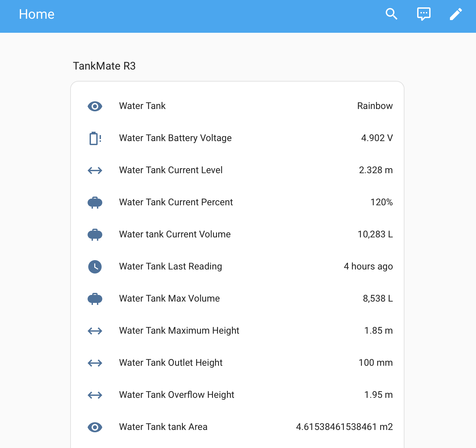Toggle the eye icon beside Water Tank

pyautogui.click(x=95, y=106)
